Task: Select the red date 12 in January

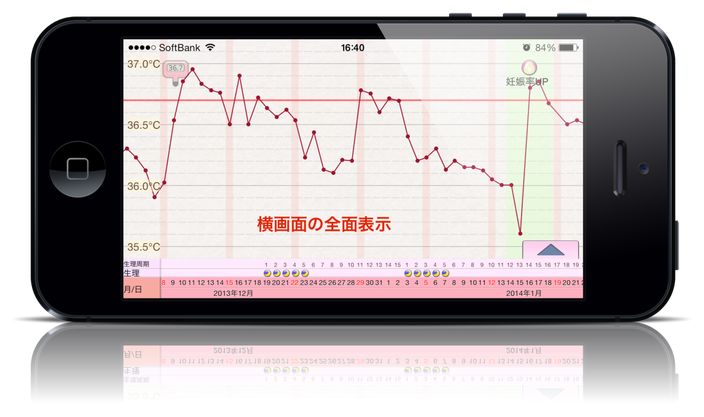Action: [x=492, y=282]
